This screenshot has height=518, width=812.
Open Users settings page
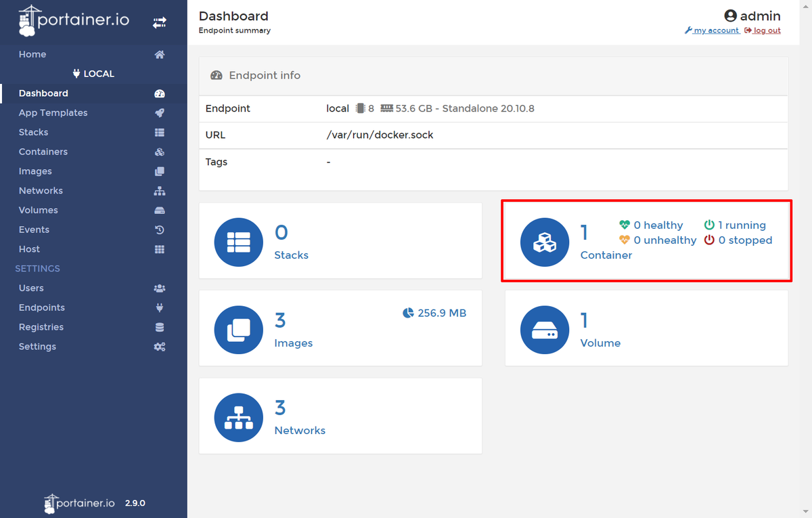click(31, 288)
